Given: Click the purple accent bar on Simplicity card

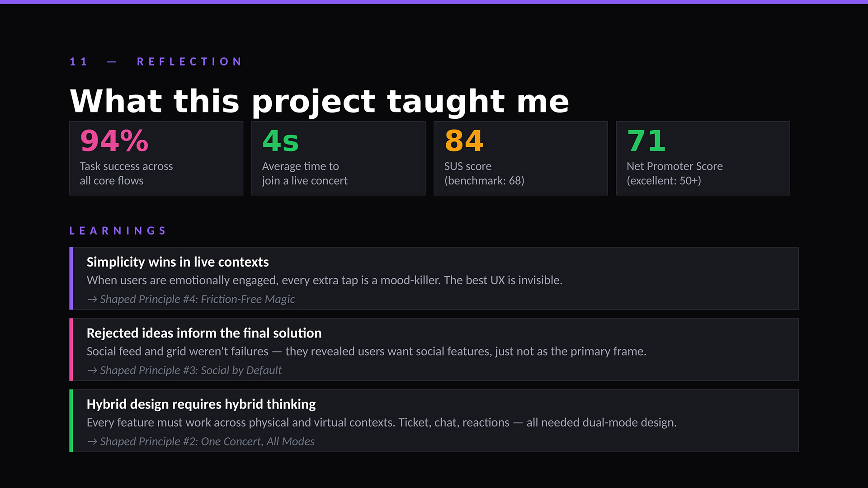Looking at the screenshot, I should pyautogui.click(x=71, y=278).
